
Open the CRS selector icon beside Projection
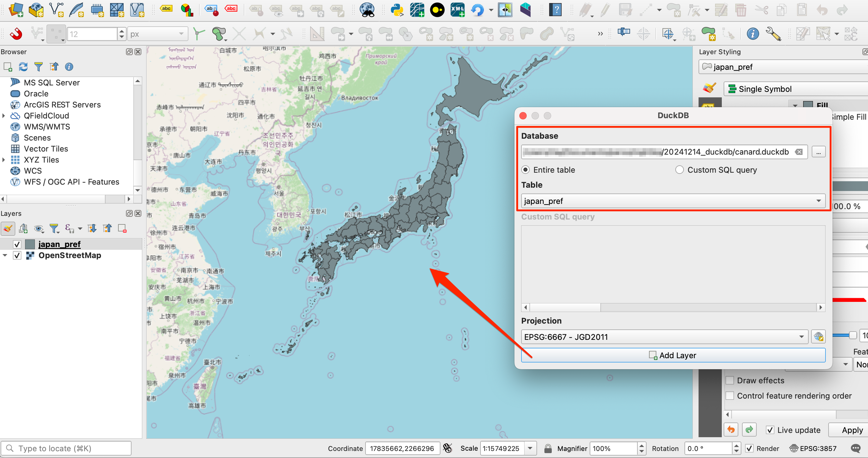point(818,336)
